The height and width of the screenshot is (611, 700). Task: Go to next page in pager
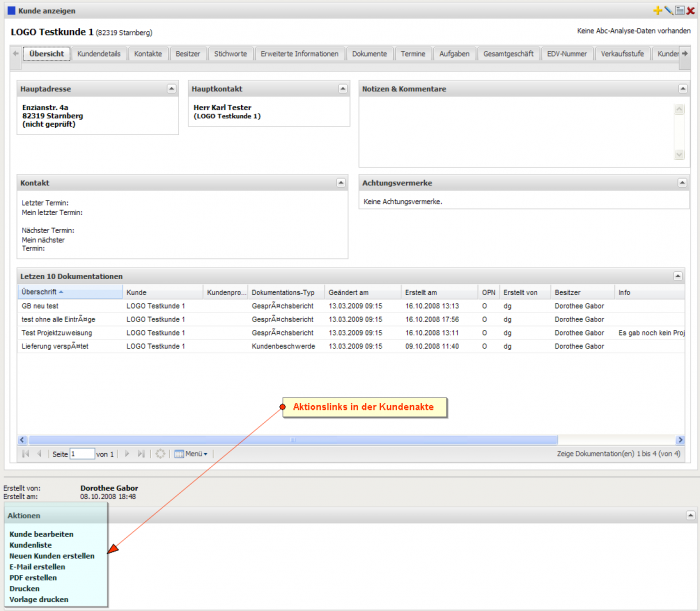(127, 454)
